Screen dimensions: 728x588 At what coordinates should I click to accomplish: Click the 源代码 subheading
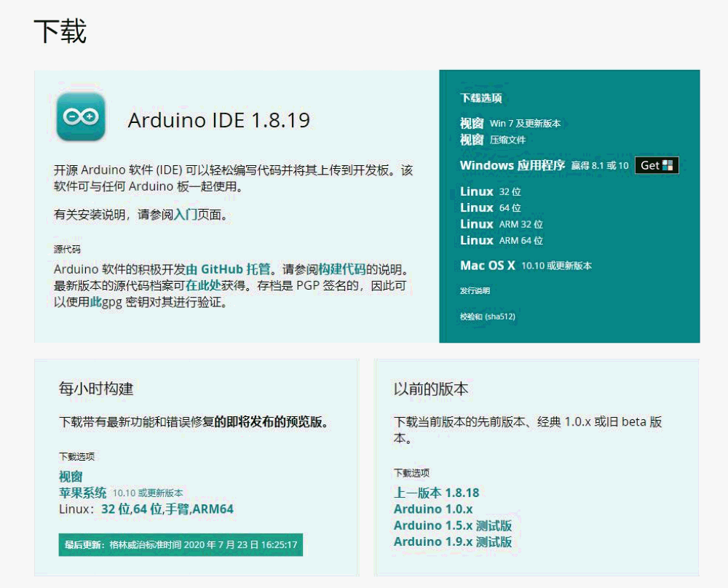click(x=67, y=249)
